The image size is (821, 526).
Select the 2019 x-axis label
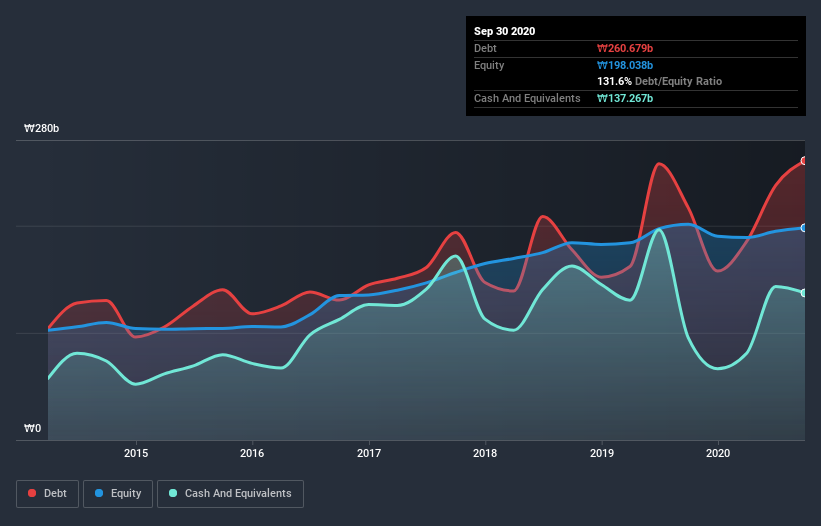[x=602, y=453]
